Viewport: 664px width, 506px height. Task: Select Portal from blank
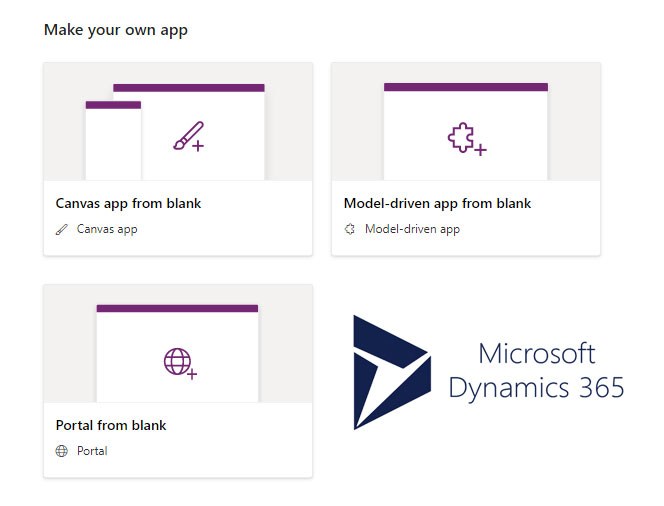(x=111, y=425)
